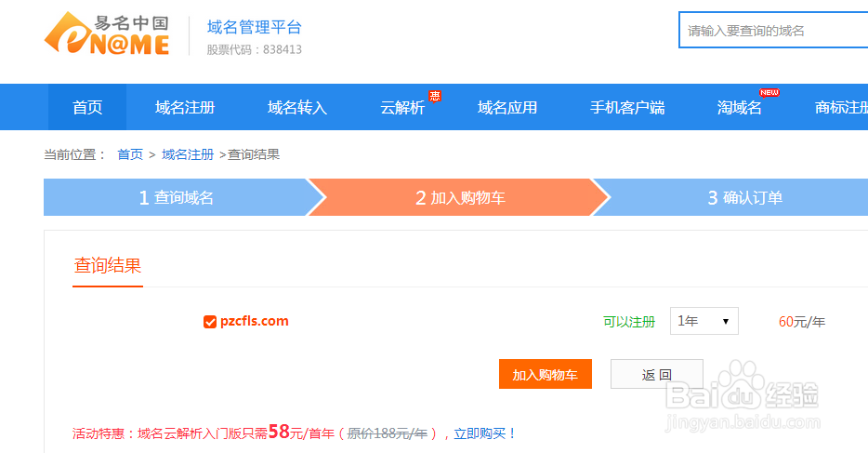This screenshot has height=453, width=868.
Task: Open the 1年 registration period dropdown
Action: [x=704, y=321]
